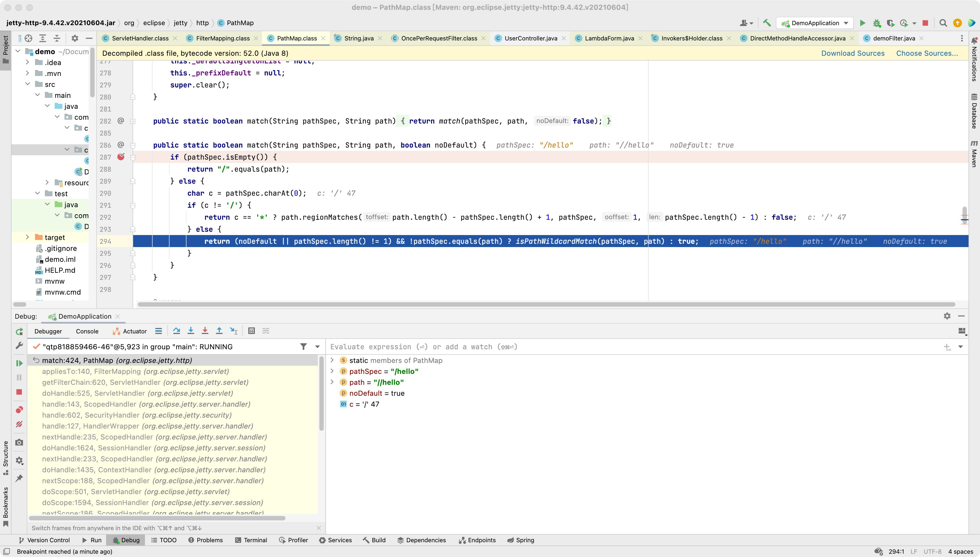Expand the path variable node

coord(332,382)
